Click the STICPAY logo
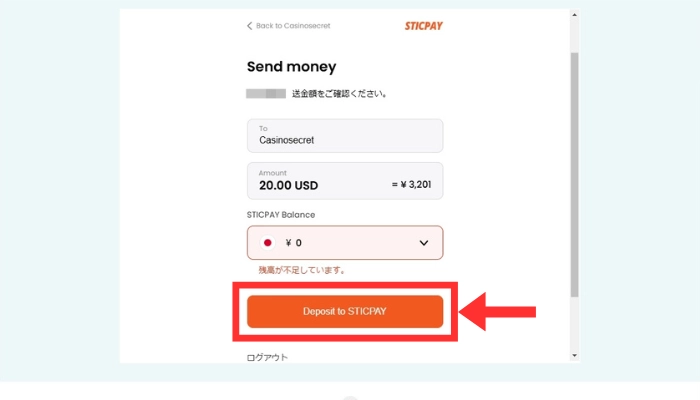The height and width of the screenshot is (400, 700). pos(417,25)
